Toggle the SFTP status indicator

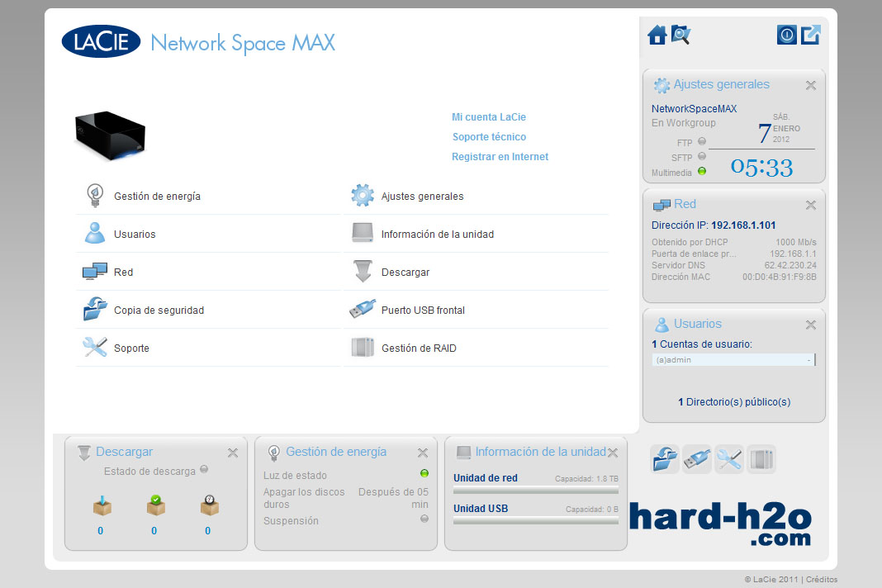point(702,156)
